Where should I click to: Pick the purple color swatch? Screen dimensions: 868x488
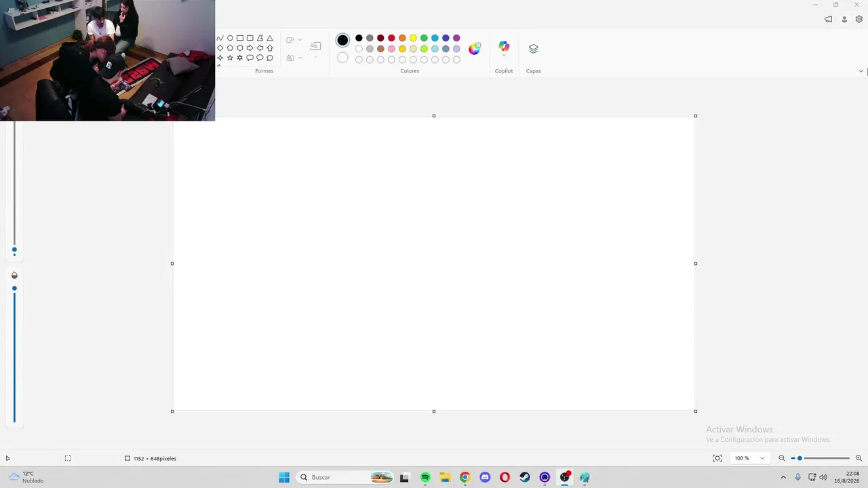pyautogui.click(x=456, y=38)
